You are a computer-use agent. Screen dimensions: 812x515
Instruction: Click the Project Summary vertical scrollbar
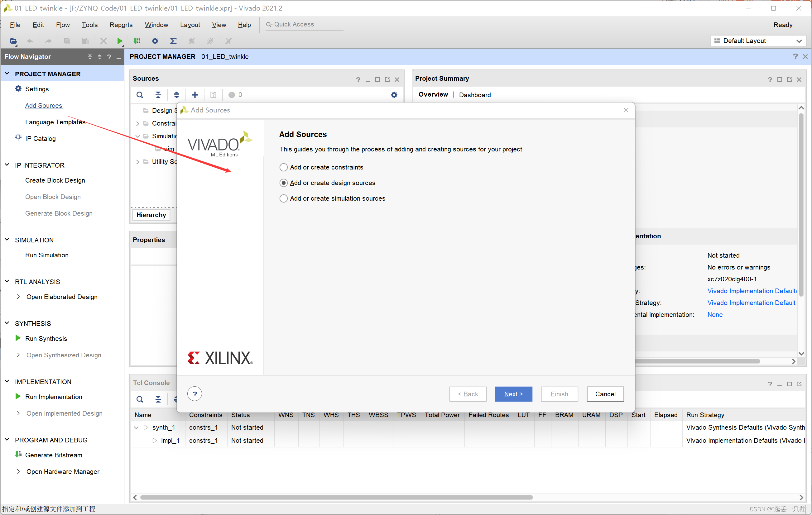[x=801, y=206]
